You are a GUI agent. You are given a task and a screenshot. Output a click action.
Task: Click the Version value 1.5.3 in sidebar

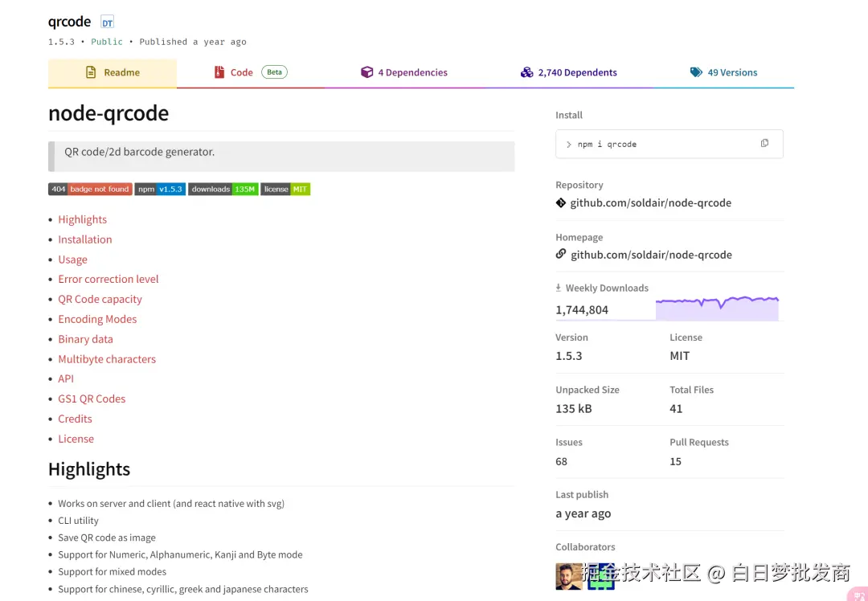coord(568,357)
